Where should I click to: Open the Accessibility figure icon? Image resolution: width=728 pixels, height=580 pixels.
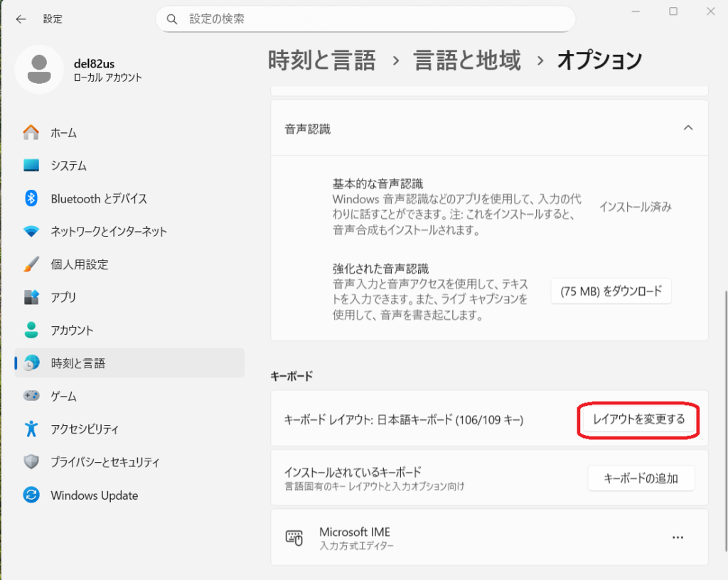[31, 429]
